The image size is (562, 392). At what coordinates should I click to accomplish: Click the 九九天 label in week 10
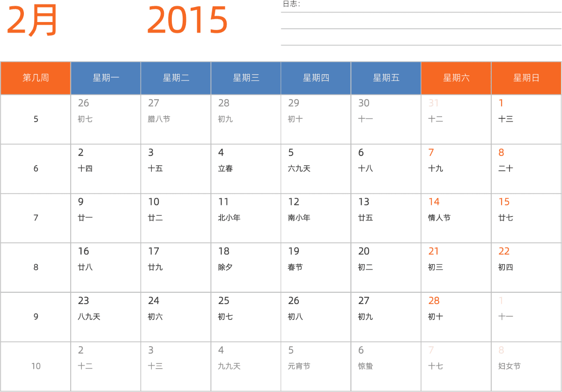point(229,366)
